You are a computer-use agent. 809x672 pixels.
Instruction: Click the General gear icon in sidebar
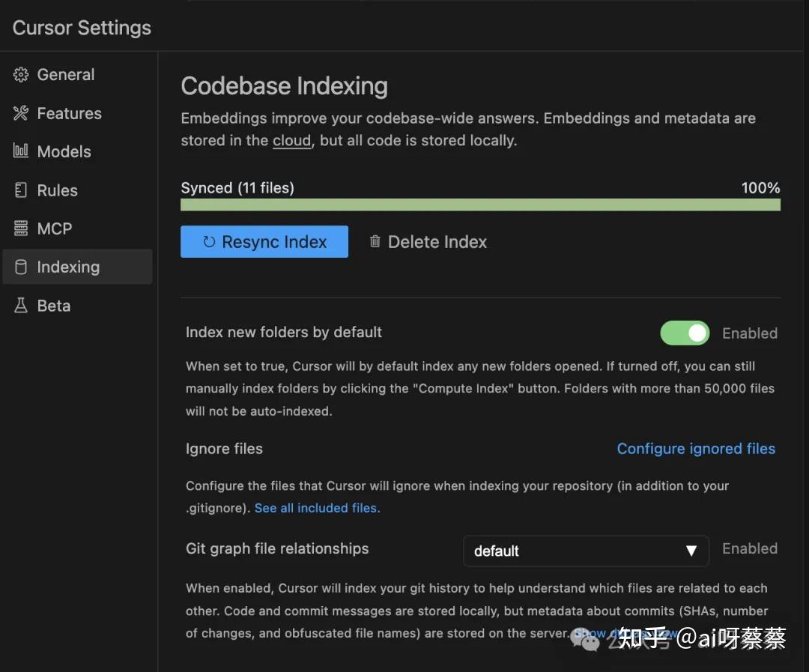coord(21,75)
